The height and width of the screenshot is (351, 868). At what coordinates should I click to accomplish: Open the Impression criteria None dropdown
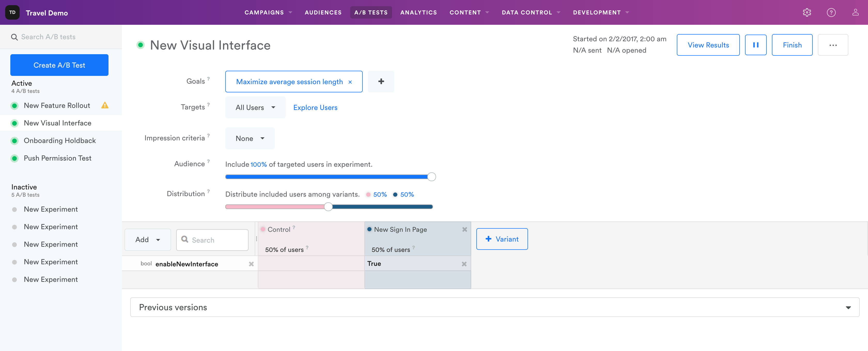[250, 139]
